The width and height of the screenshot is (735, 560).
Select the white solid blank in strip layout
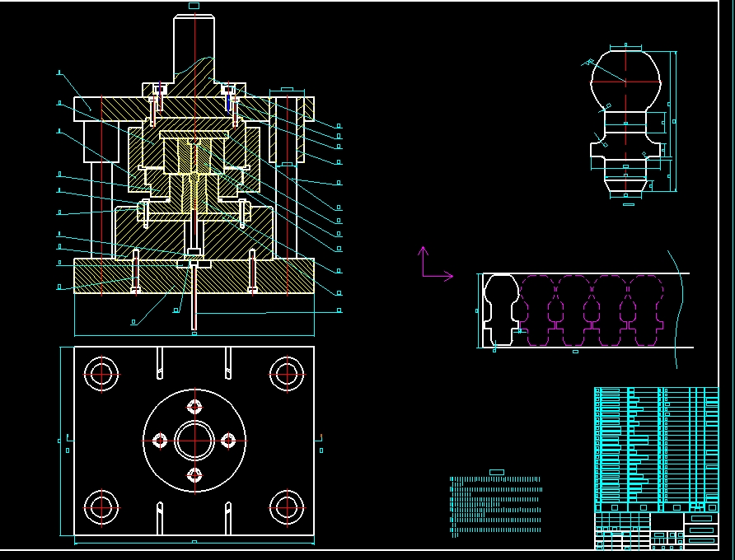pos(502,310)
